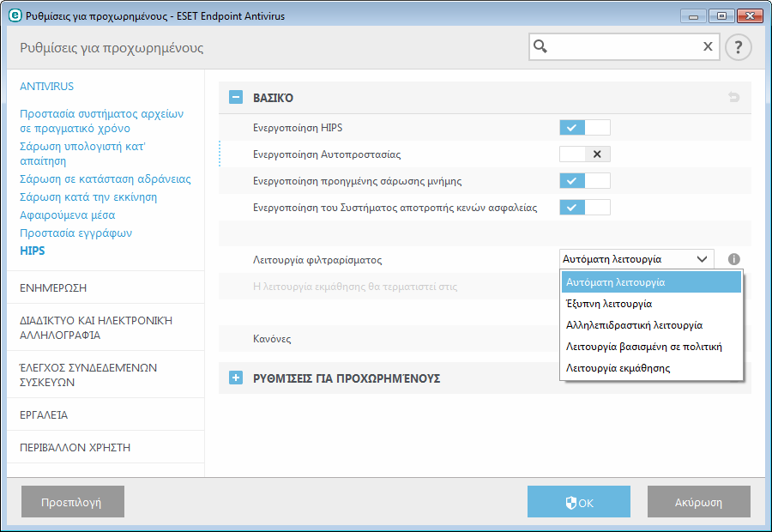Click the Προεπιλογή button
Viewport: 772px width, 532px height.
(73, 502)
